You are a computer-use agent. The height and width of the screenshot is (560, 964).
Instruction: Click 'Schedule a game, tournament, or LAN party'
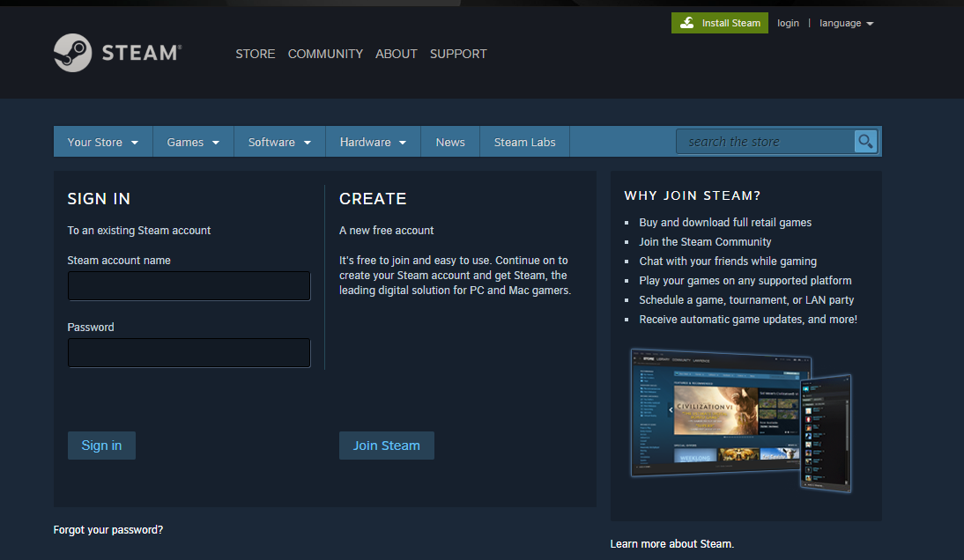click(746, 299)
